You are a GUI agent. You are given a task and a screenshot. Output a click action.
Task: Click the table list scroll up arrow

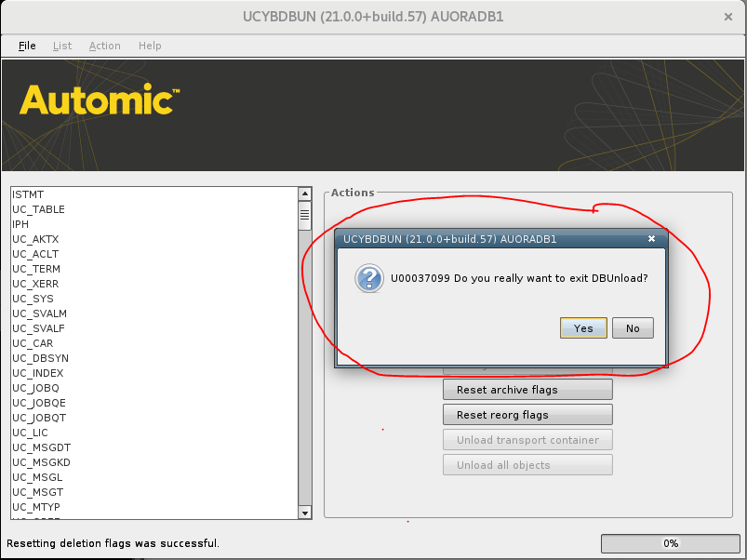click(305, 193)
